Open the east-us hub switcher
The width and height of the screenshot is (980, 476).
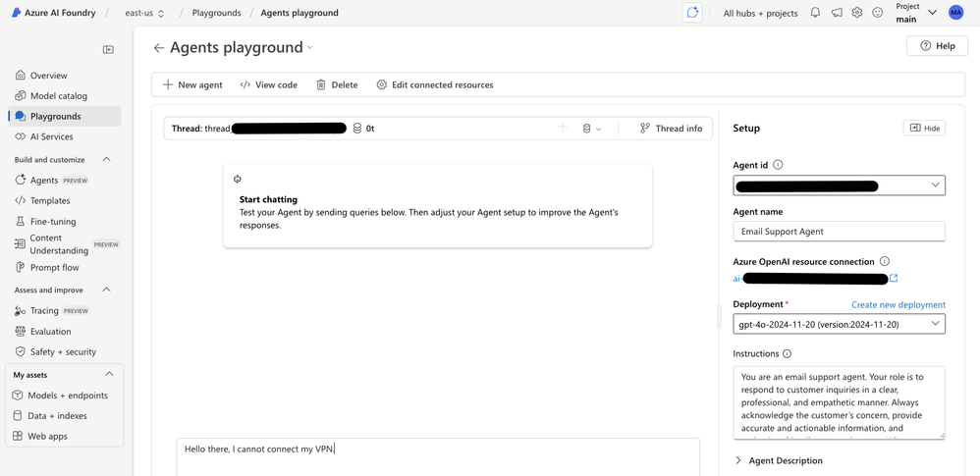144,13
